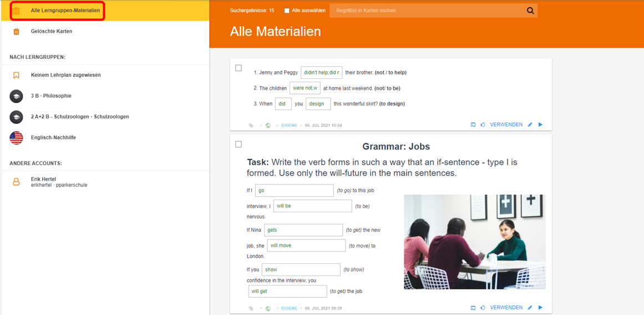Click the EIGENE label on the 10:04 card
The image size is (644, 315).
[x=289, y=126]
